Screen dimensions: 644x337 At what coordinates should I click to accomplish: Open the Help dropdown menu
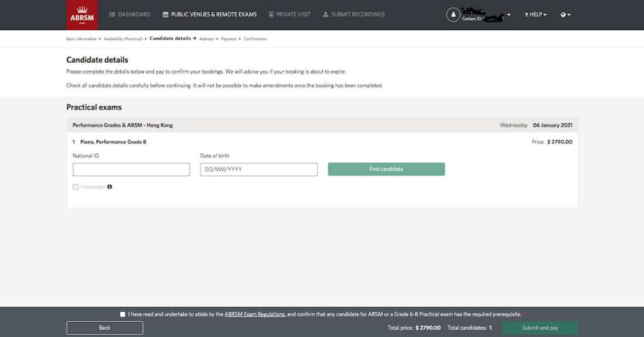pos(535,14)
